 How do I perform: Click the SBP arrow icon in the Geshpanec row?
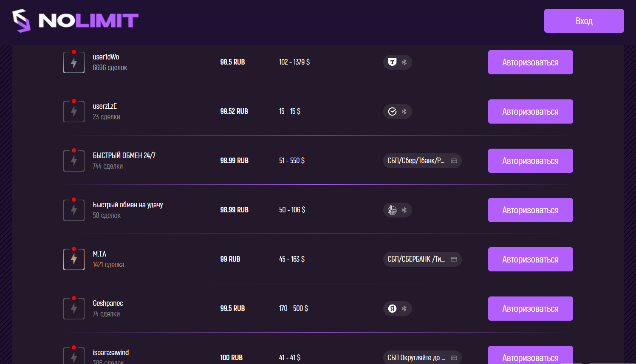pos(404,308)
